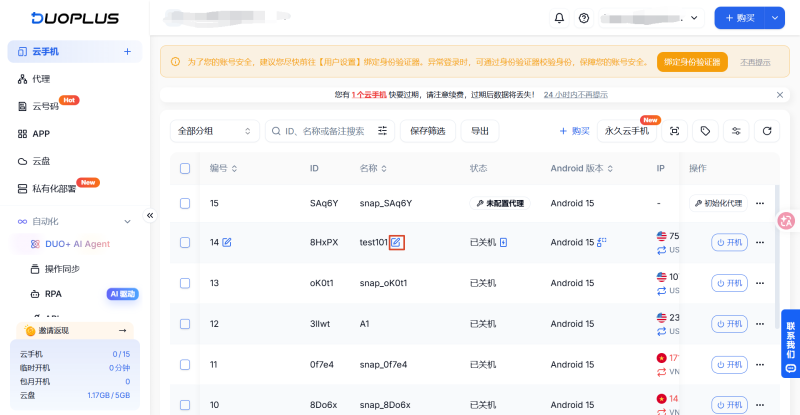Click the advanced filter icon in search box
The width and height of the screenshot is (800, 415).
pos(382,131)
